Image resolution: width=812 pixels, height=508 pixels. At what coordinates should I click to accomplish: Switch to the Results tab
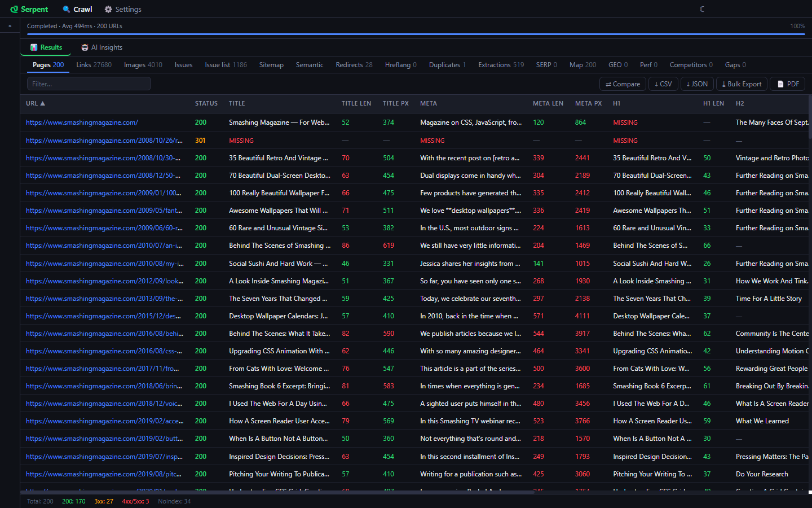pos(46,47)
